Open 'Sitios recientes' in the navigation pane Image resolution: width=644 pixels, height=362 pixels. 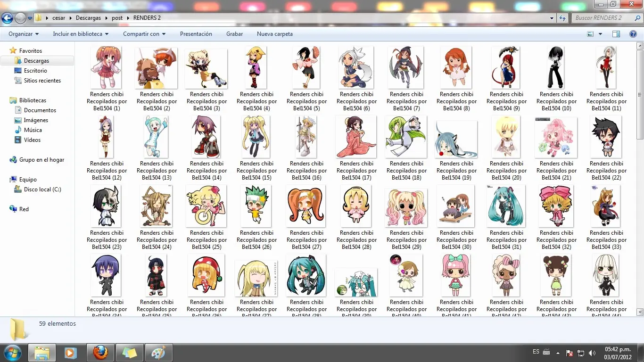(42, 81)
